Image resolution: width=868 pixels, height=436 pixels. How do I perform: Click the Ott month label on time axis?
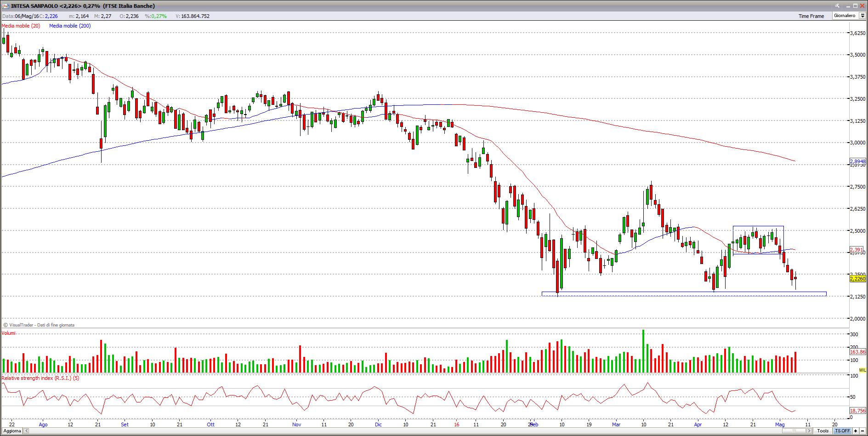pos(210,425)
